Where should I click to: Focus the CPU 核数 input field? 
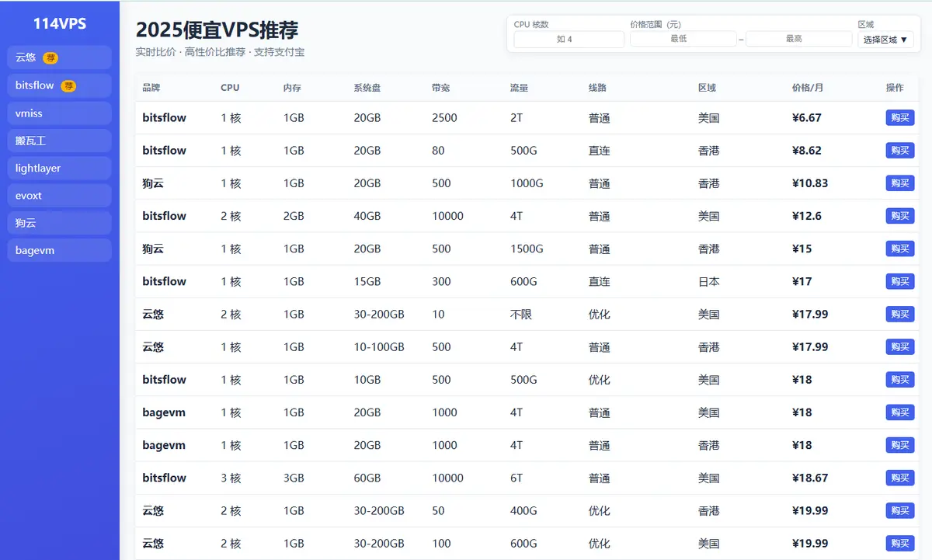pos(569,39)
